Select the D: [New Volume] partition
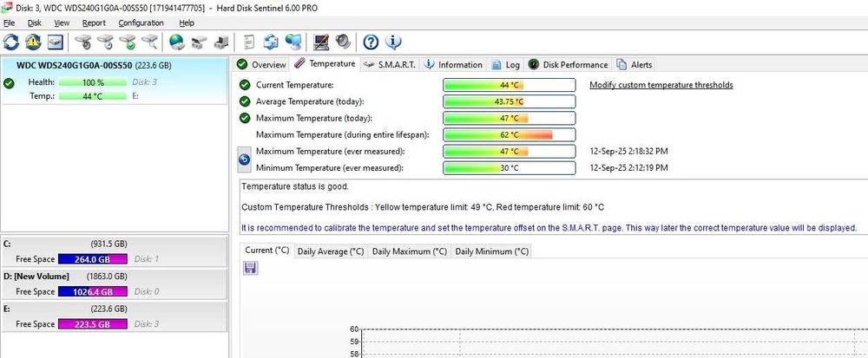868x358 pixels. tap(114, 284)
